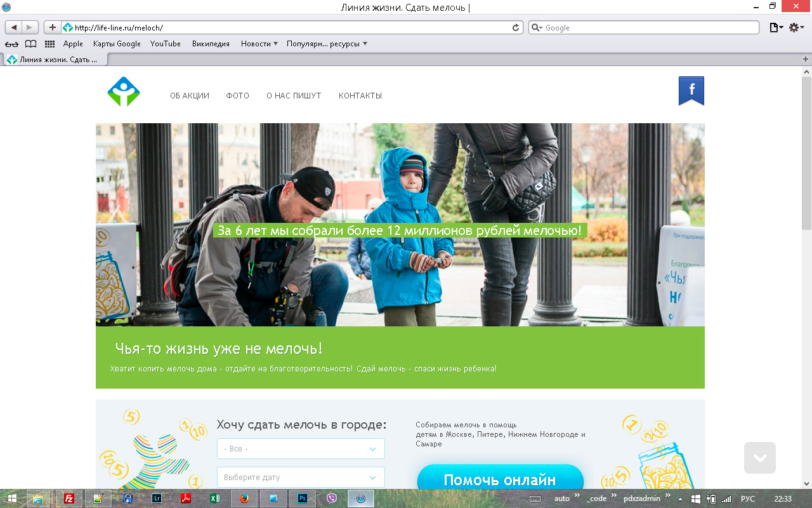Open Photoshop from the taskbar

coord(303,498)
